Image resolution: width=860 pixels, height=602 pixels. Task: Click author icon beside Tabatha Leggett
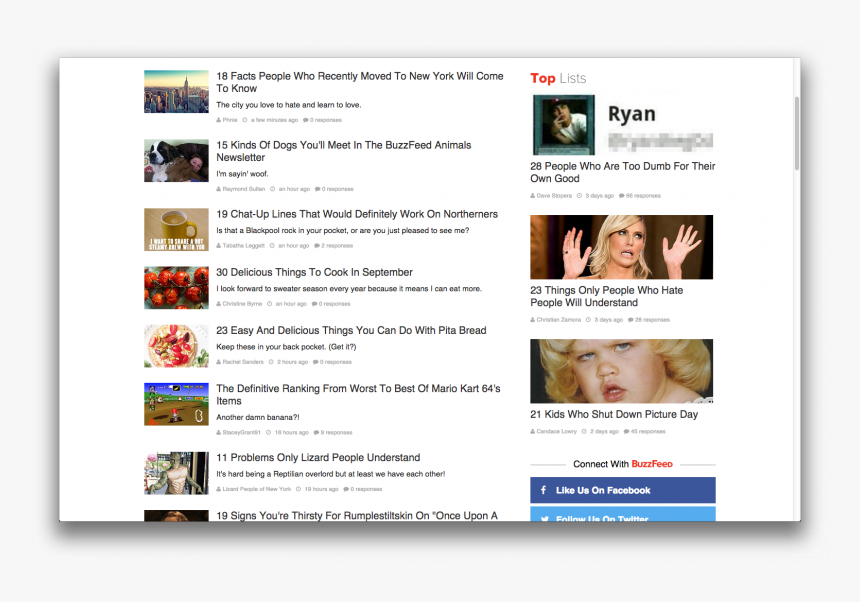(x=218, y=246)
